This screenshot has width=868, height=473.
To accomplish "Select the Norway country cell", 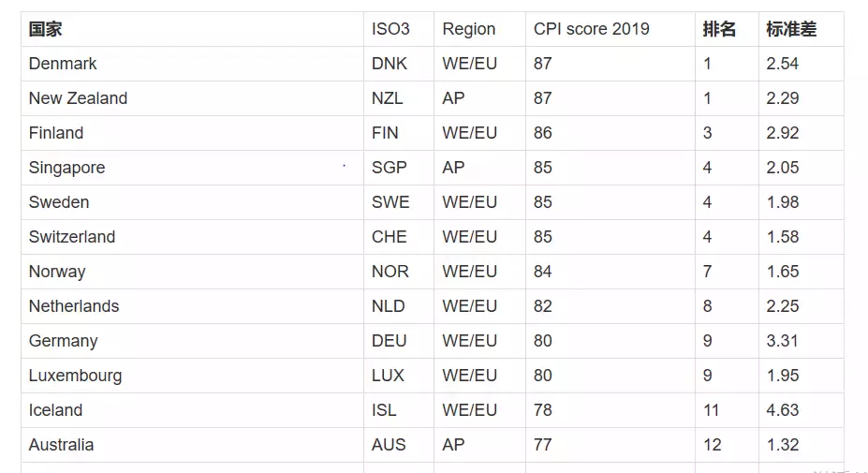I will point(57,272).
